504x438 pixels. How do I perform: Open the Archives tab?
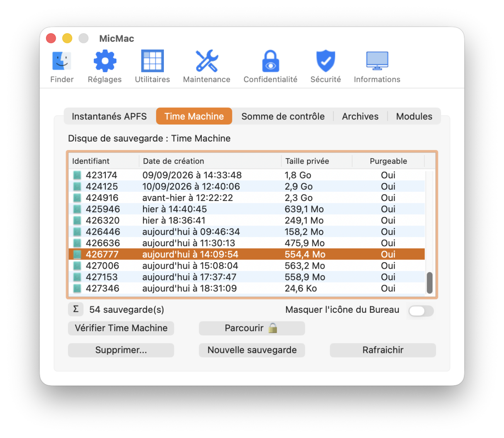(x=360, y=116)
